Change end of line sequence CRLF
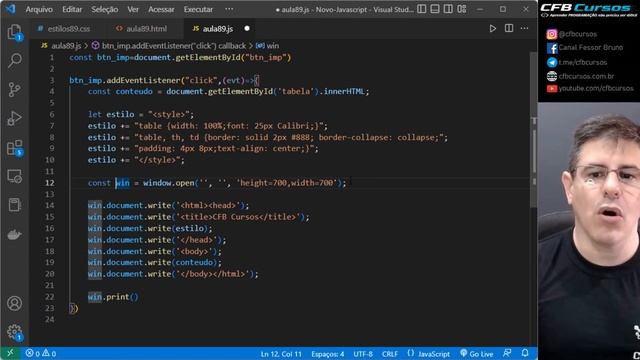This screenshot has height=360, width=640. [x=389, y=354]
